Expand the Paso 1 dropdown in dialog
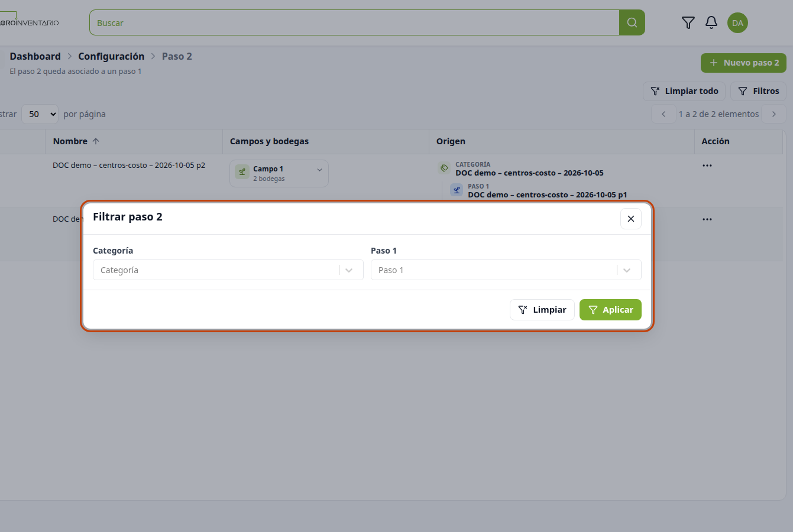The height and width of the screenshot is (532, 793). coord(627,270)
